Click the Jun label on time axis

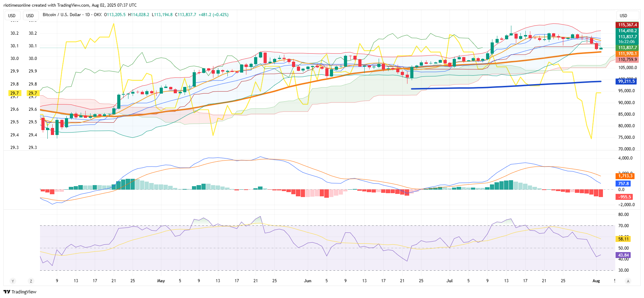tap(308, 281)
